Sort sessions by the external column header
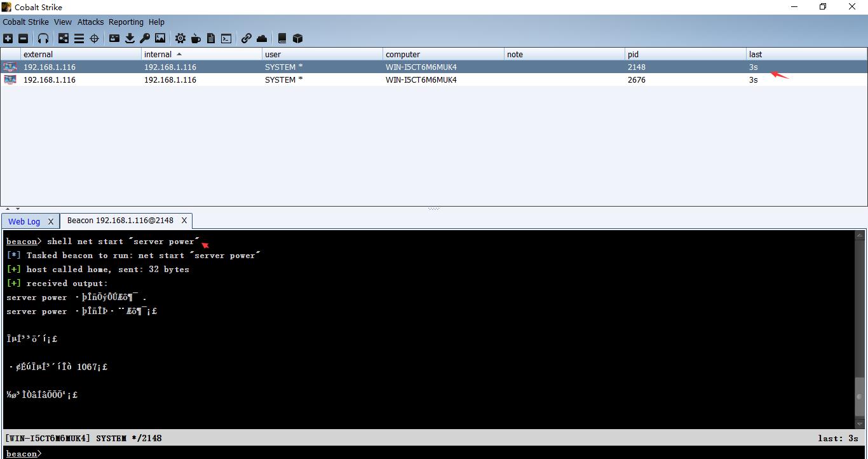This screenshot has width=868, height=459. (81, 54)
